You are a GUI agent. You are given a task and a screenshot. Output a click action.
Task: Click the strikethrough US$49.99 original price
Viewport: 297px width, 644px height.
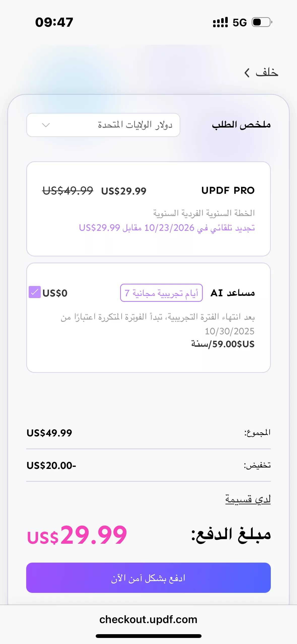pos(68,191)
